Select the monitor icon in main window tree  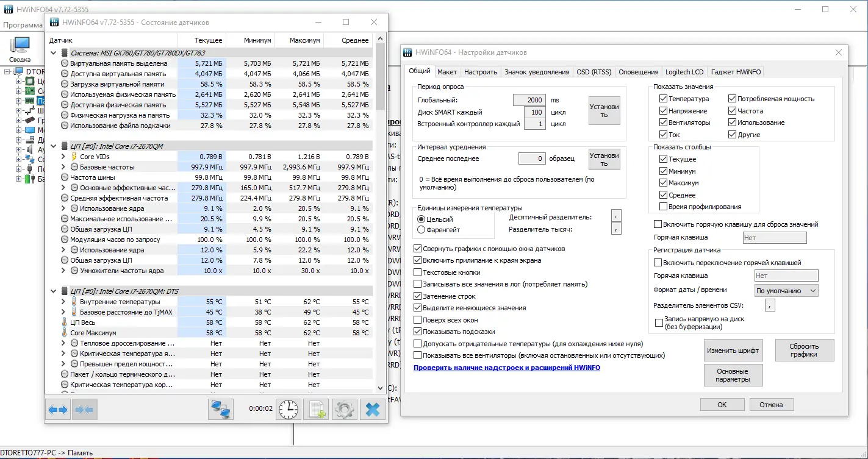31,130
